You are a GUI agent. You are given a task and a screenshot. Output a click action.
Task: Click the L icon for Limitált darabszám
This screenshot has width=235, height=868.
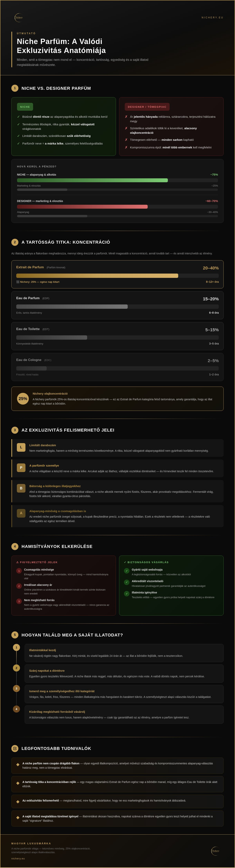(x=21, y=447)
